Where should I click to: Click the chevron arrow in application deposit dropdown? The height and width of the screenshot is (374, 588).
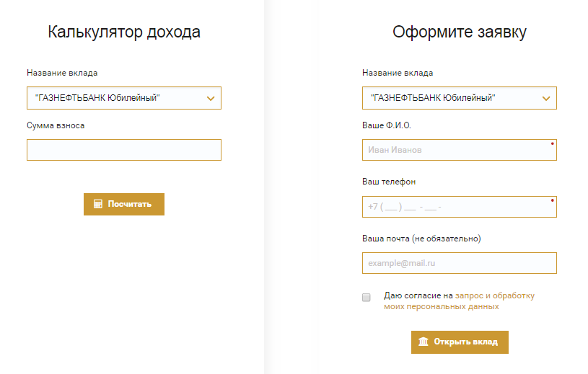pyautogui.click(x=546, y=99)
